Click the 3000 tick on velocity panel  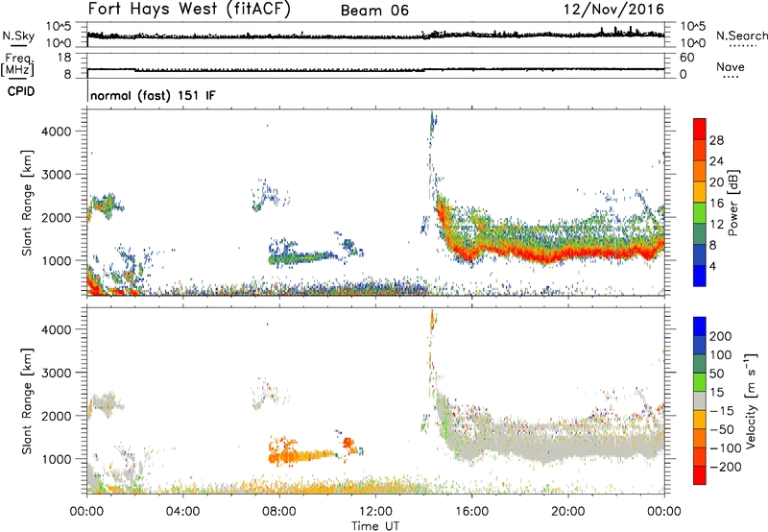[57, 373]
